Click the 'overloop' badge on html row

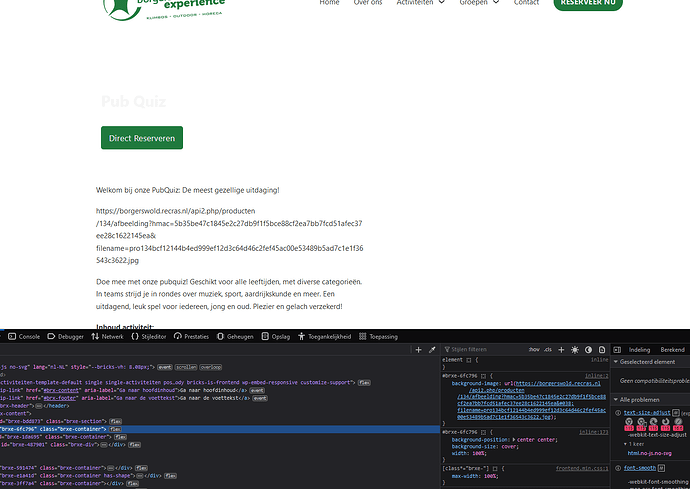211,367
